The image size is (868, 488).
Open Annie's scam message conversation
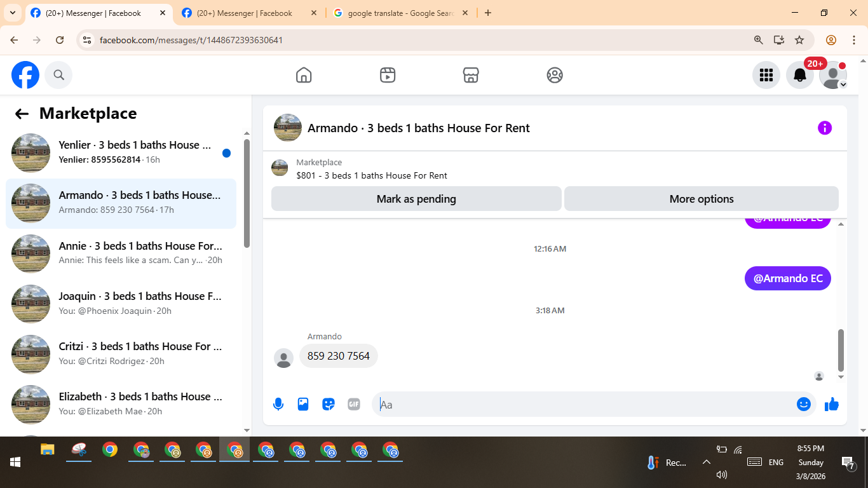coord(121,254)
